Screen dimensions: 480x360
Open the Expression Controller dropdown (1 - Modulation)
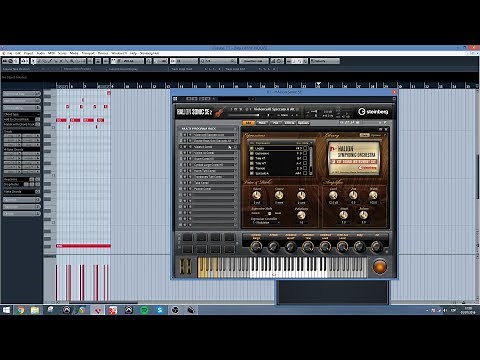266,222
